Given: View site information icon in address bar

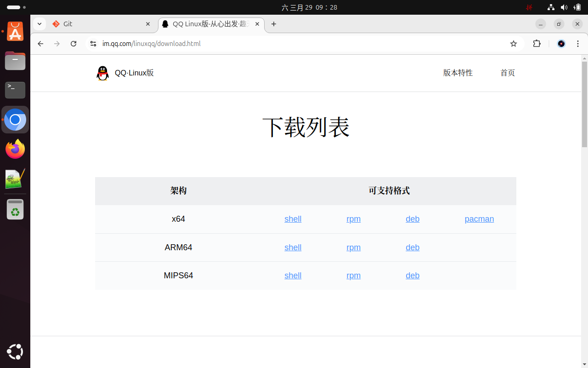Looking at the screenshot, I should (x=93, y=44).
